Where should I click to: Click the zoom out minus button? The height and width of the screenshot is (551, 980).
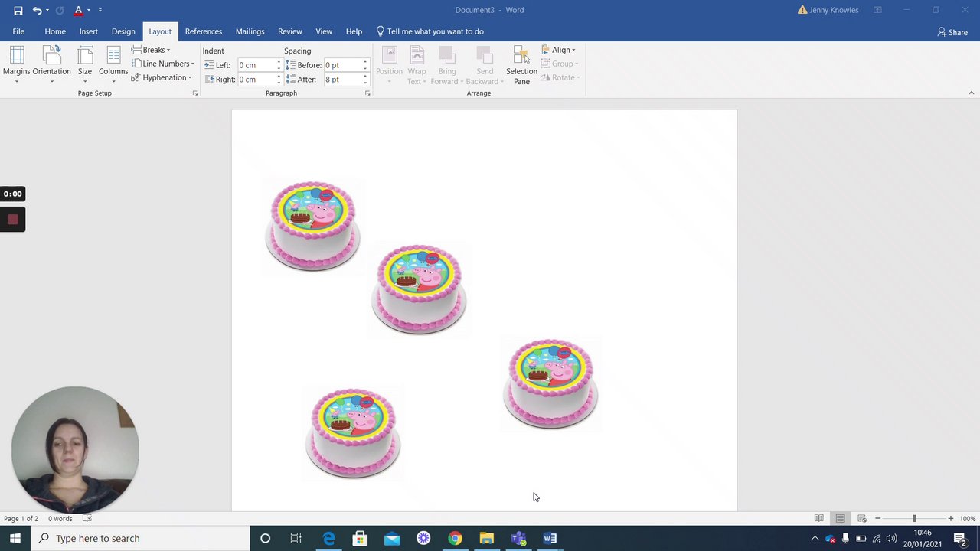pyautogui.click(x=877, y=519)
